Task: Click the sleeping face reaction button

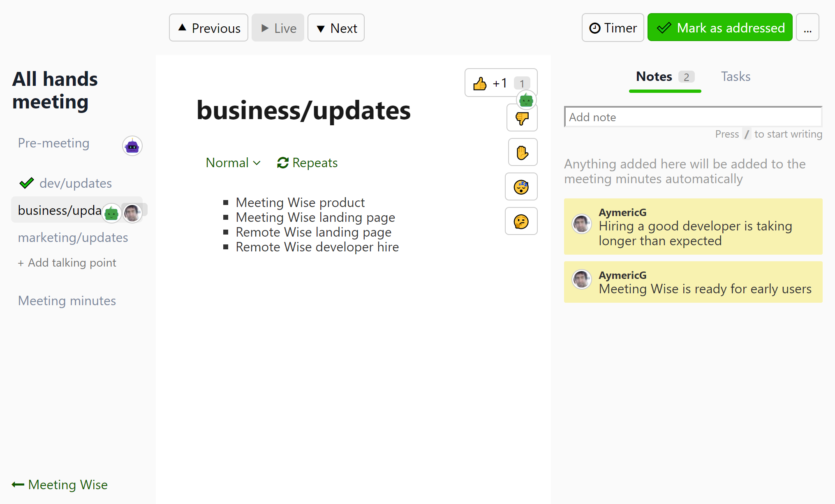Action: [521, 187]
